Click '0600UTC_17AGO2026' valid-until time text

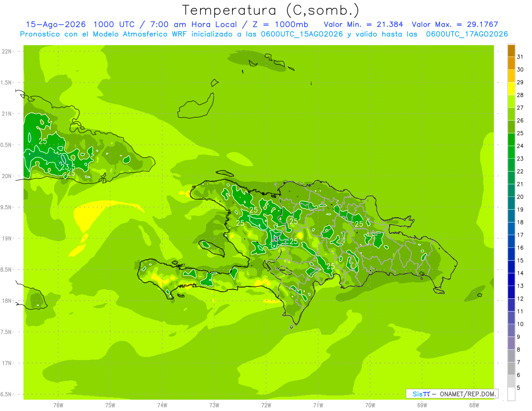[x=467, y=34]
